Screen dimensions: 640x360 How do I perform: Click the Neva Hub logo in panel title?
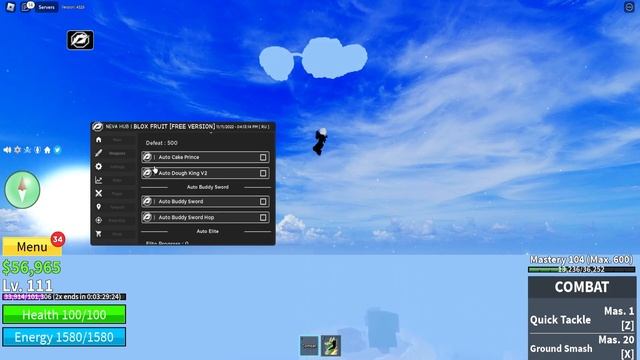pyautogui.click(x=98, y=127)
